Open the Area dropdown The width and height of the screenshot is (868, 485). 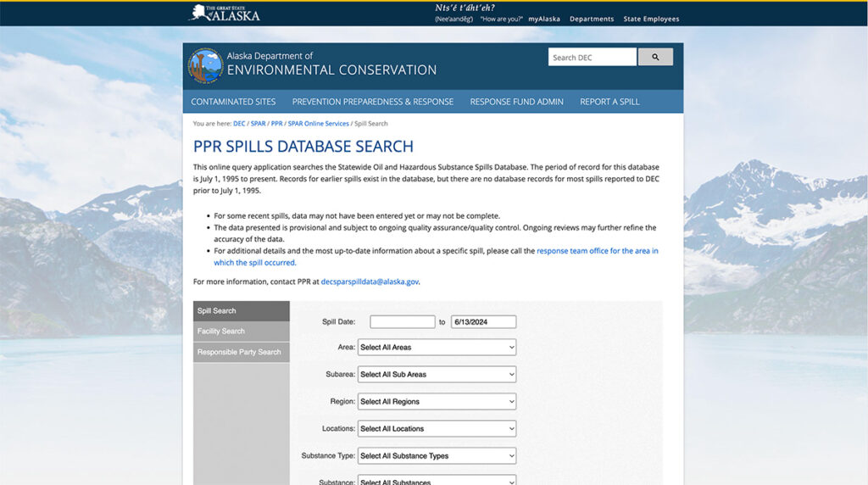pos(437,347)
